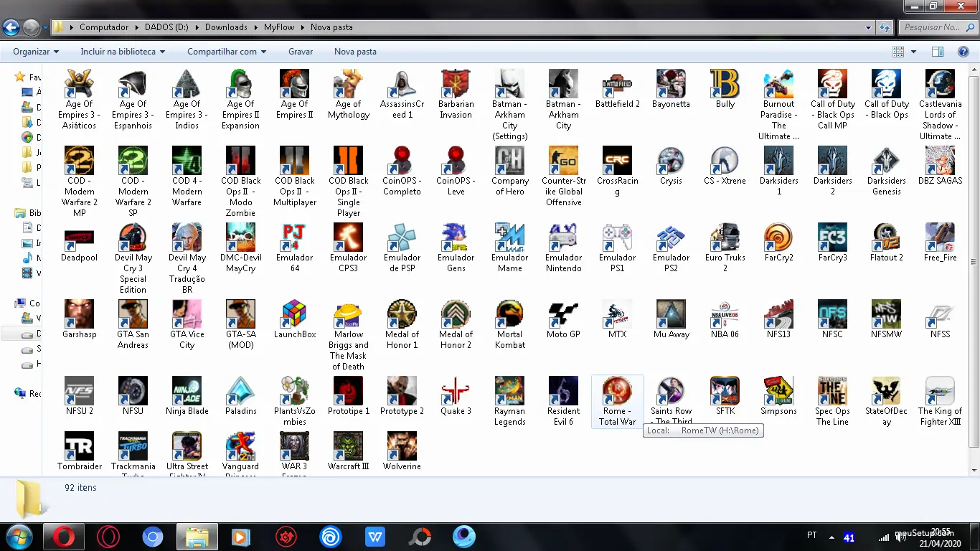Image resolution: width=980 pixels, height=551 pixels.
Task: Open Compartilhar com dropdown
Action: tap(227, 52)
